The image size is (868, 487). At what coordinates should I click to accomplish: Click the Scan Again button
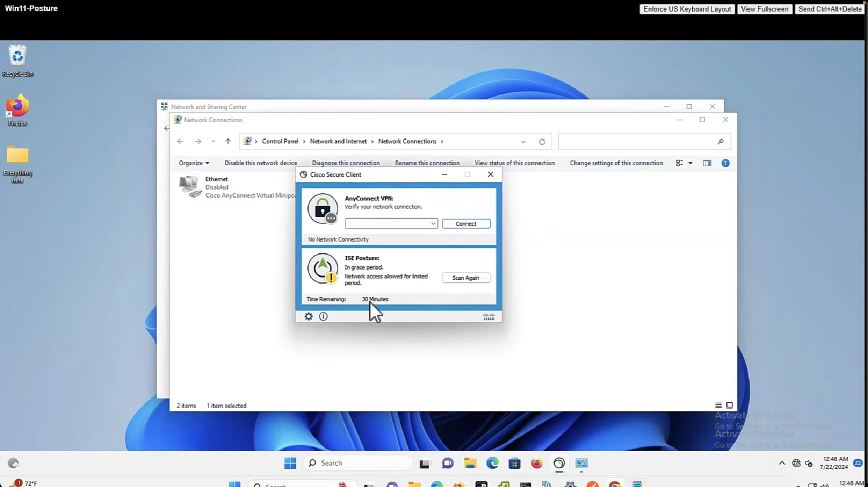click(x=465, y=278)
